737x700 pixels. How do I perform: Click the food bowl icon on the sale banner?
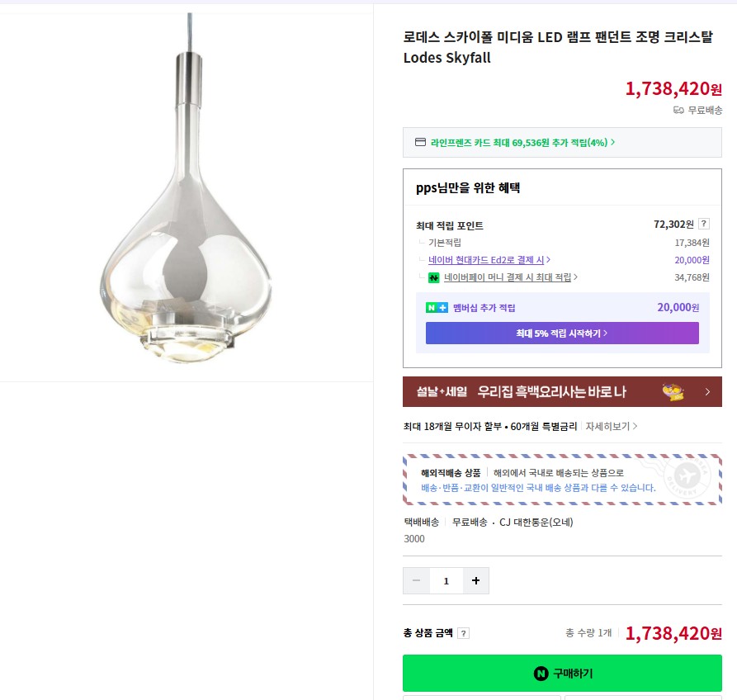[x=674, y=391]
